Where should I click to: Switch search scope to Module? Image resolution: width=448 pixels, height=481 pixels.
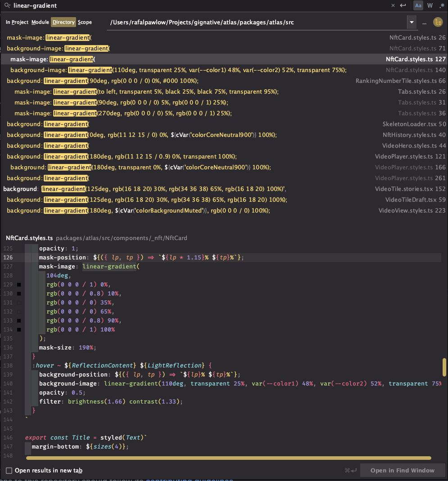[x=40, y=22]
